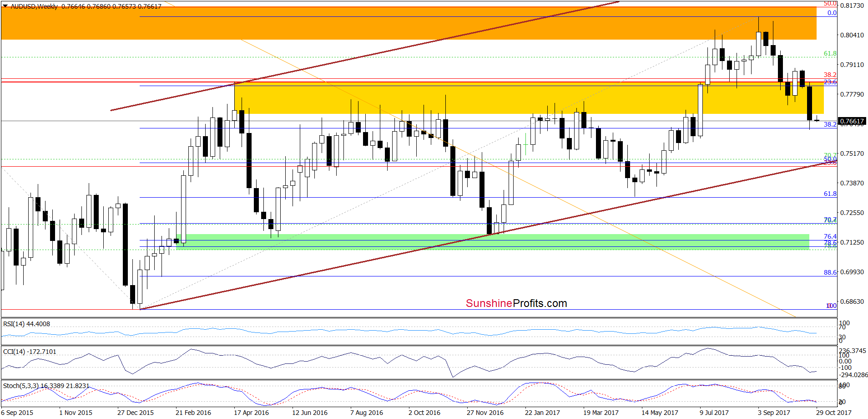Click the 0.73870 price axis label
This screenshot has width=868, height=419.
(x=852, y=183)
